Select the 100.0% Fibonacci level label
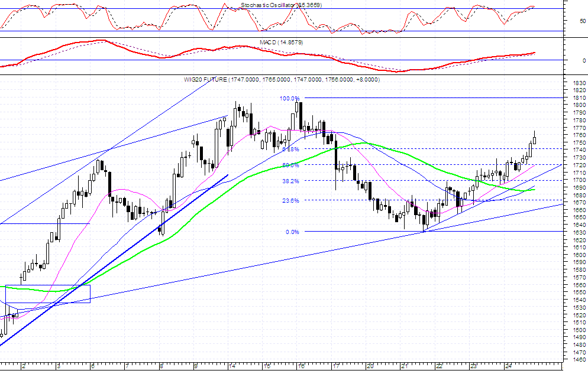 coord(289,98)
